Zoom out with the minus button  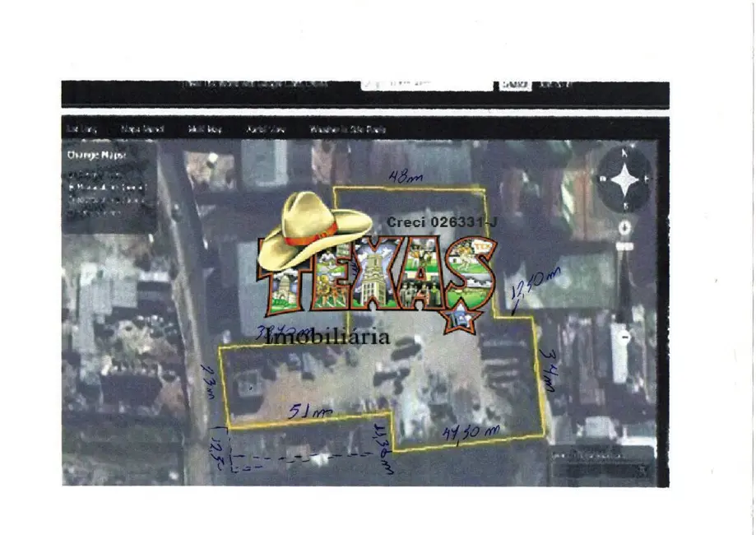pyautogui.click(x=625, y=337)
